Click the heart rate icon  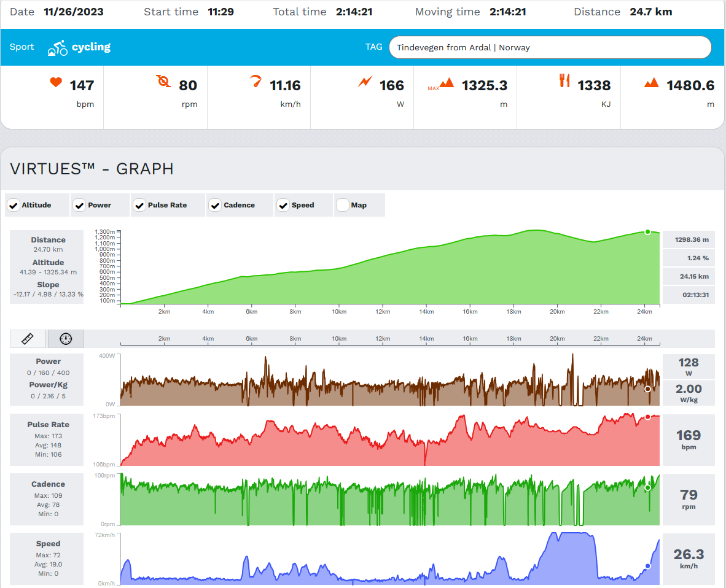tap(56, 82)
